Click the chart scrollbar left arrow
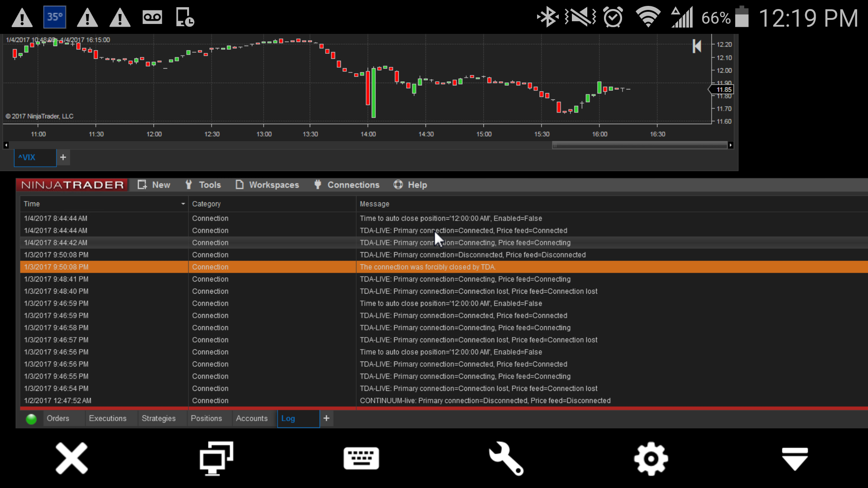 [6, 145]
